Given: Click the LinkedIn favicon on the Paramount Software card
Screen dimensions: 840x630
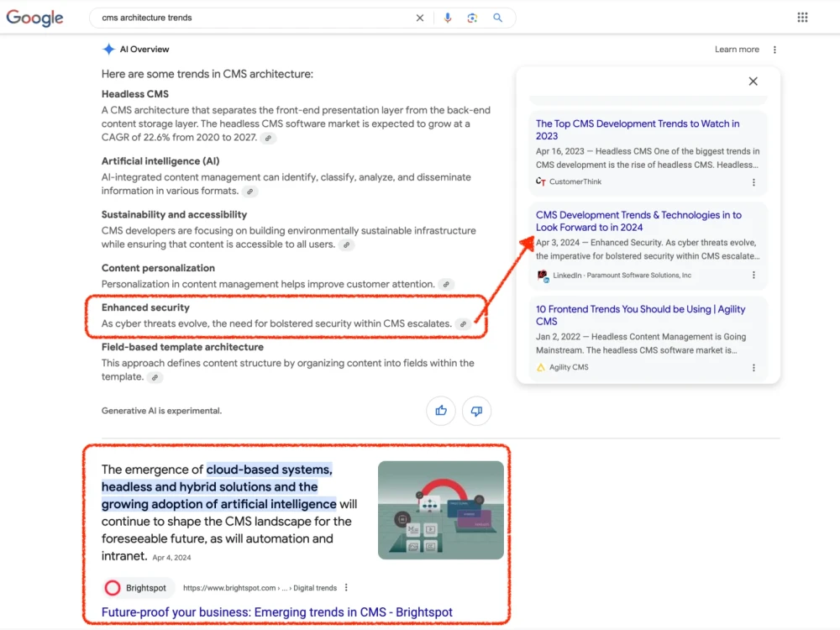Looking at the screenshot, I should tap(542, 275).
